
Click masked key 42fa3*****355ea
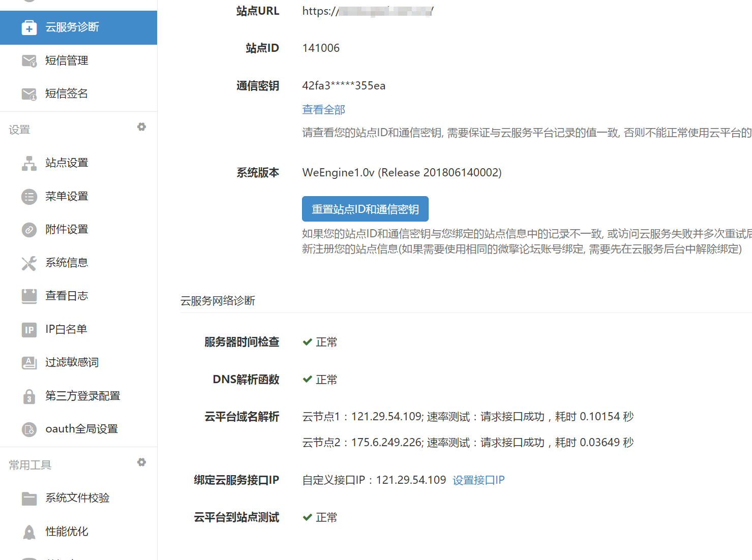coord(344,86)
